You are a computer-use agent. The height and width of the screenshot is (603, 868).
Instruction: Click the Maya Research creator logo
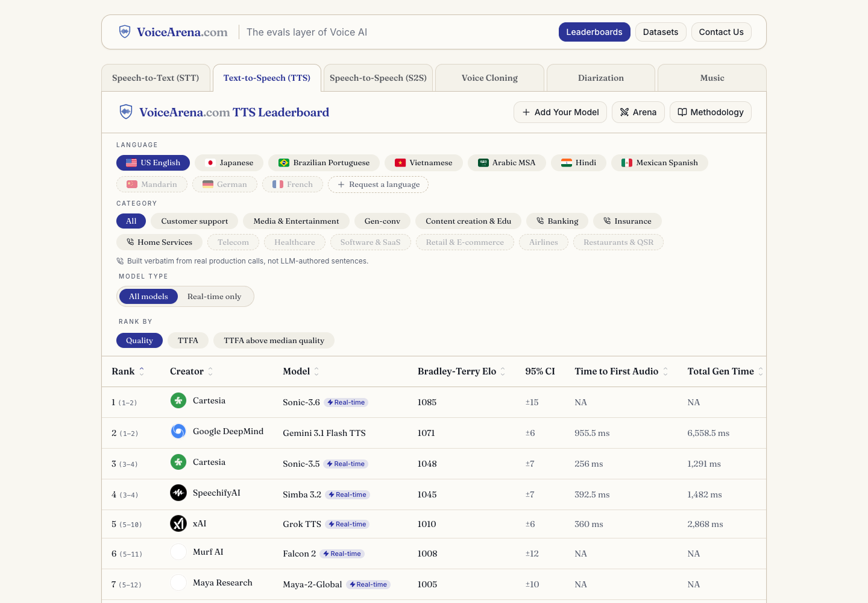pos(178,582)
